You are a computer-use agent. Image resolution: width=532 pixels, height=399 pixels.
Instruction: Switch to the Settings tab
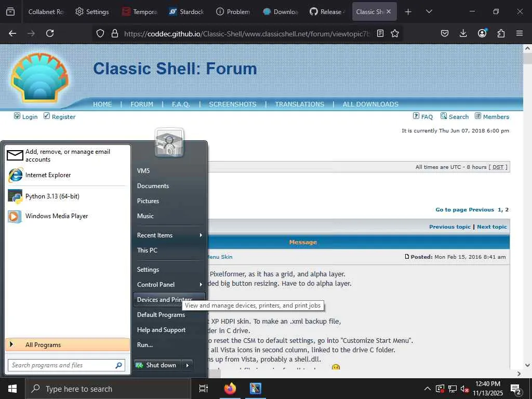[92, 11]
